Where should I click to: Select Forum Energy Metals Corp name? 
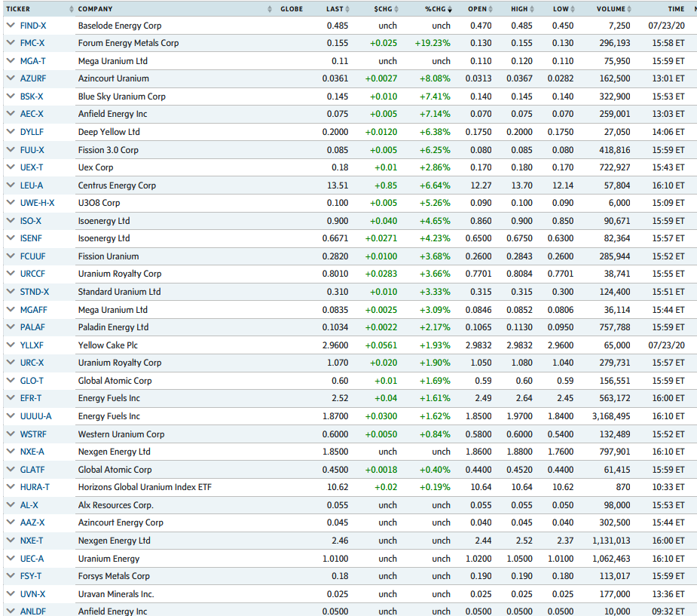128,43
